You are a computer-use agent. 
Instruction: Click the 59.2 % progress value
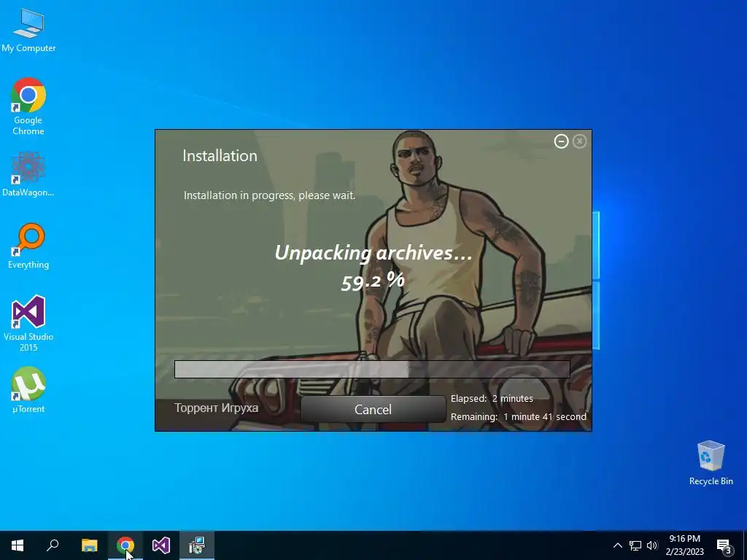click(373, 281)
